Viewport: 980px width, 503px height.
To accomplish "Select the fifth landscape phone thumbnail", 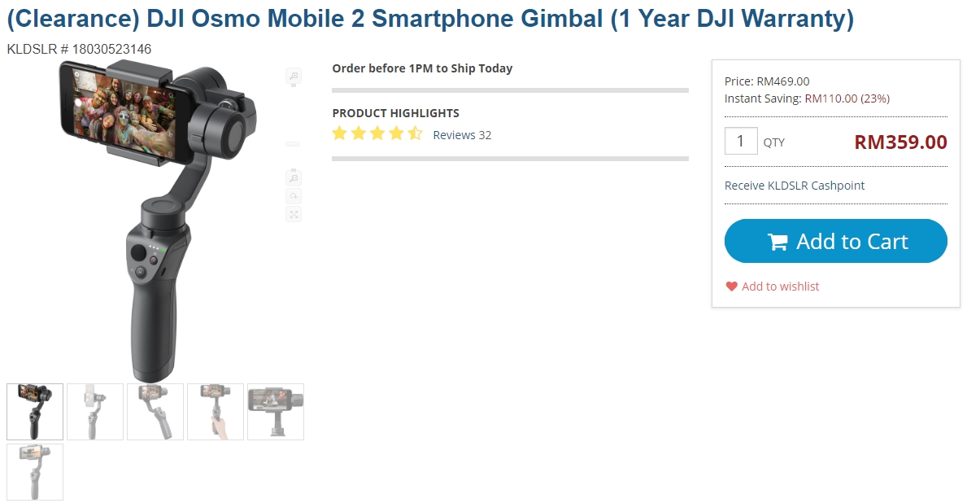I will coord(276,412).
